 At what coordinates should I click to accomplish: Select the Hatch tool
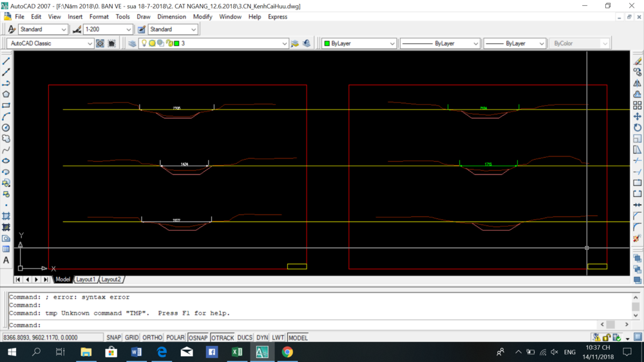click(x=6, y=216)
